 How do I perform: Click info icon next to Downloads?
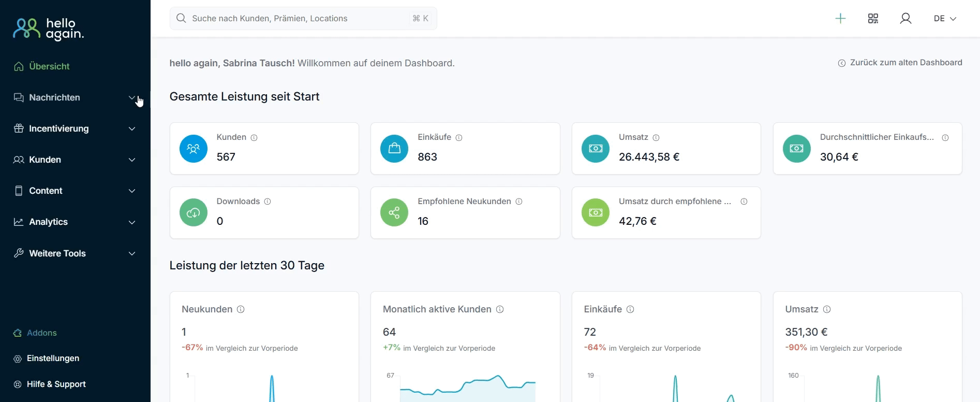click(x=268, y=202)
